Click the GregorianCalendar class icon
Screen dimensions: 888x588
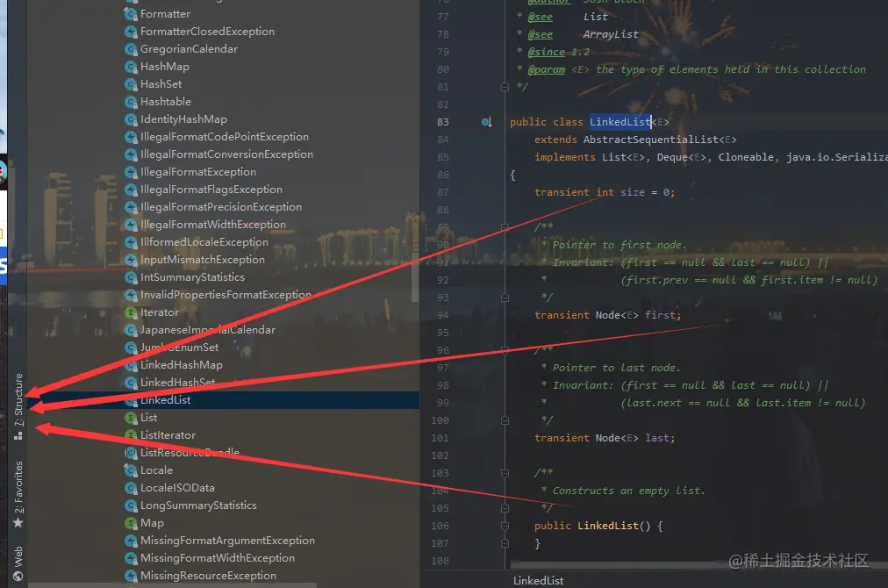point(131,49)
